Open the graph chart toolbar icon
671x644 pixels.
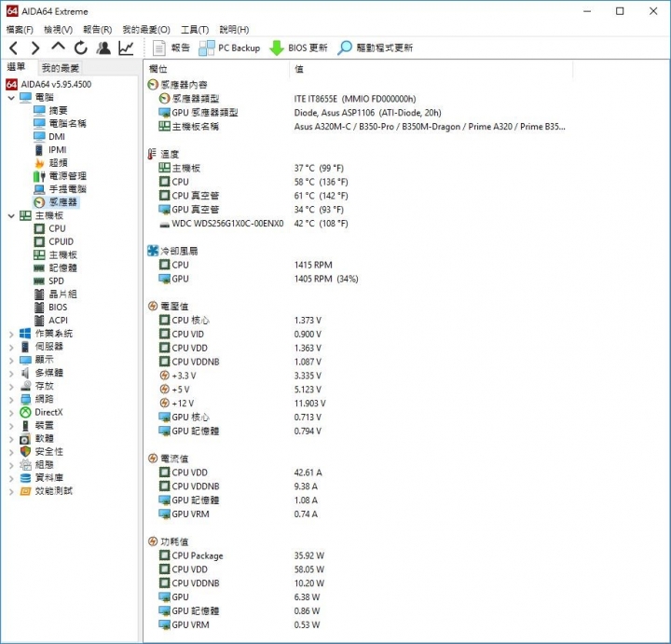click(x=126, y=48)
